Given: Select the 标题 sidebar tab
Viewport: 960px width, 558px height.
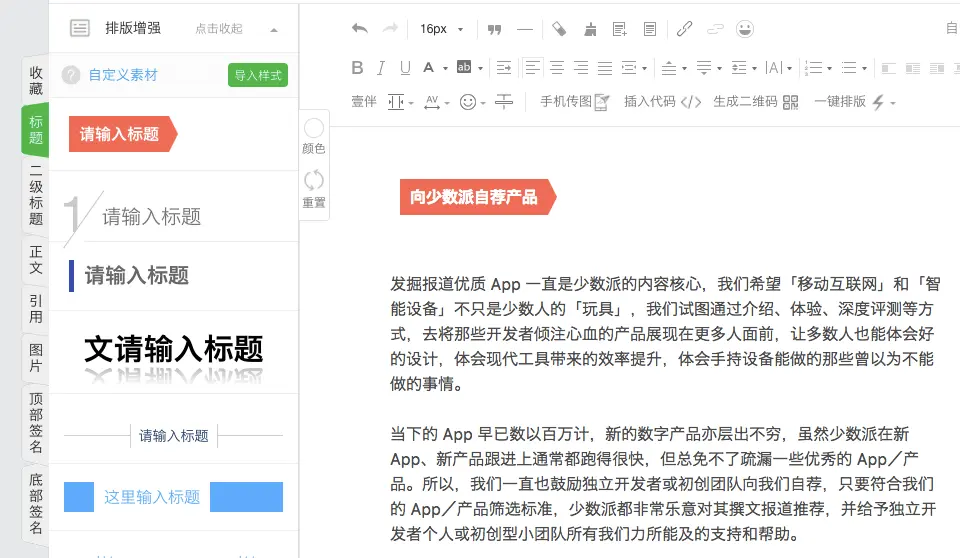Looking at the screenshot, I should tap(36, 130).
